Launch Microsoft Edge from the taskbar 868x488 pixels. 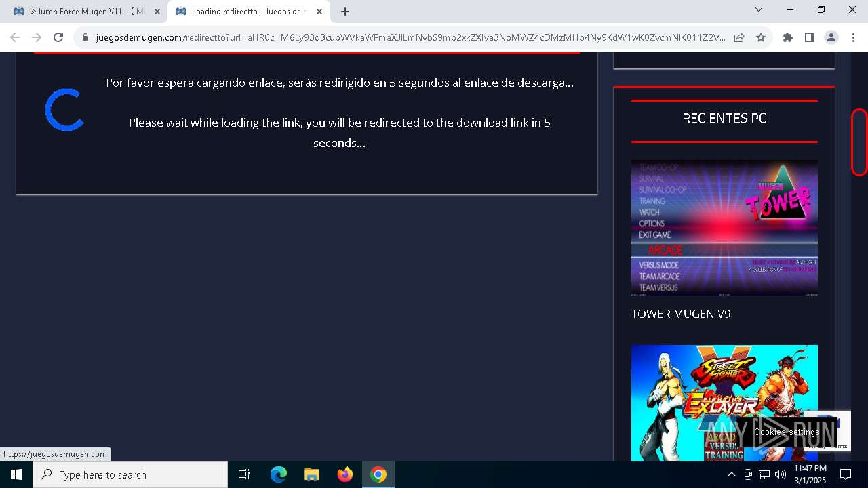279,474
